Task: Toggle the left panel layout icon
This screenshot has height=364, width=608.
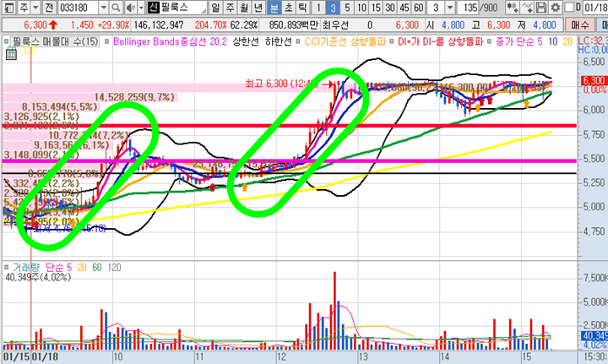Action: (x=8, y=8)
